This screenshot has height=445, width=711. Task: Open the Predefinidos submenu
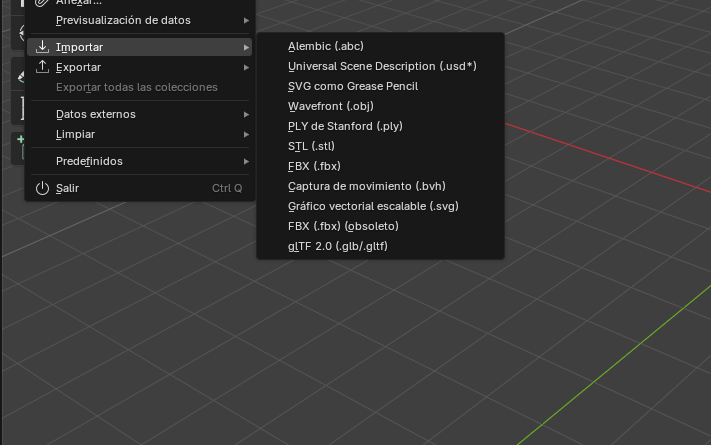tap(139, 161)
